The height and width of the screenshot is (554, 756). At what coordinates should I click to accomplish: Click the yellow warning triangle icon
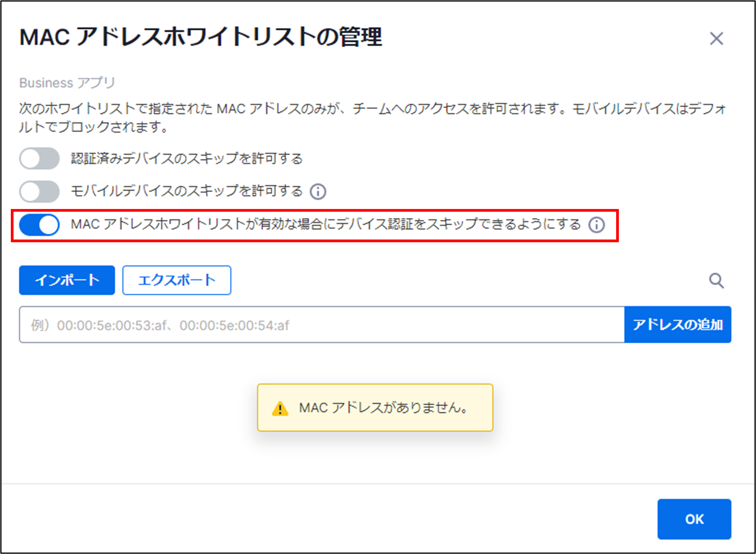[280, 408]
